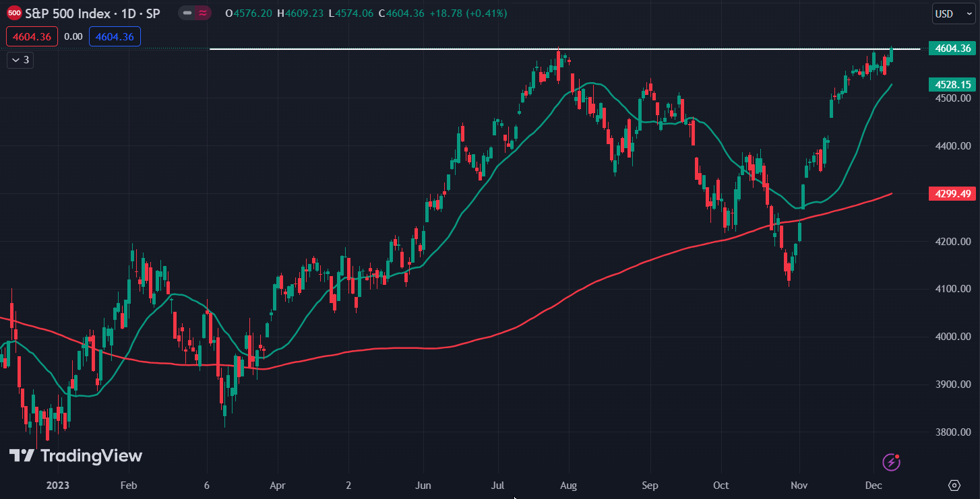Click the 4100.00 price axis label

point(954,289)
